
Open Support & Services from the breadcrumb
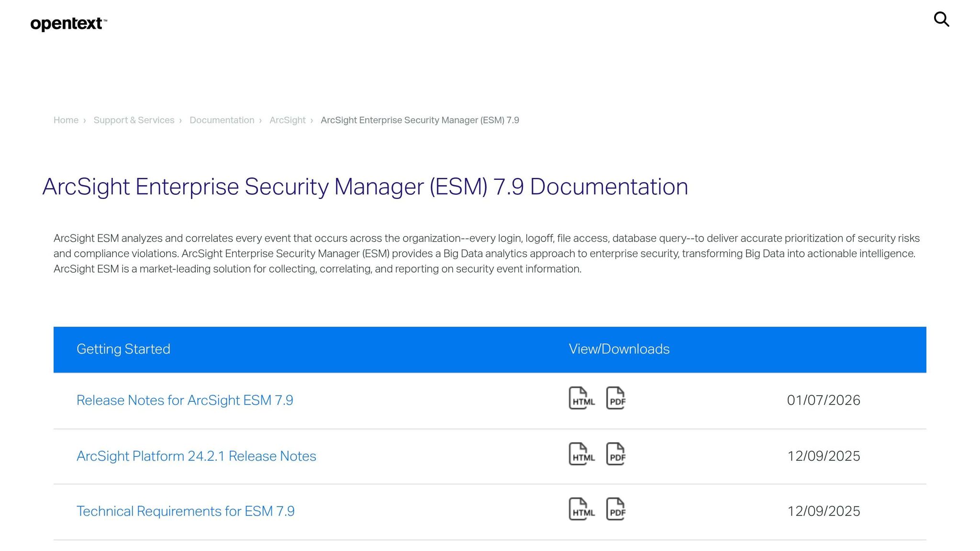pos(134,120)
